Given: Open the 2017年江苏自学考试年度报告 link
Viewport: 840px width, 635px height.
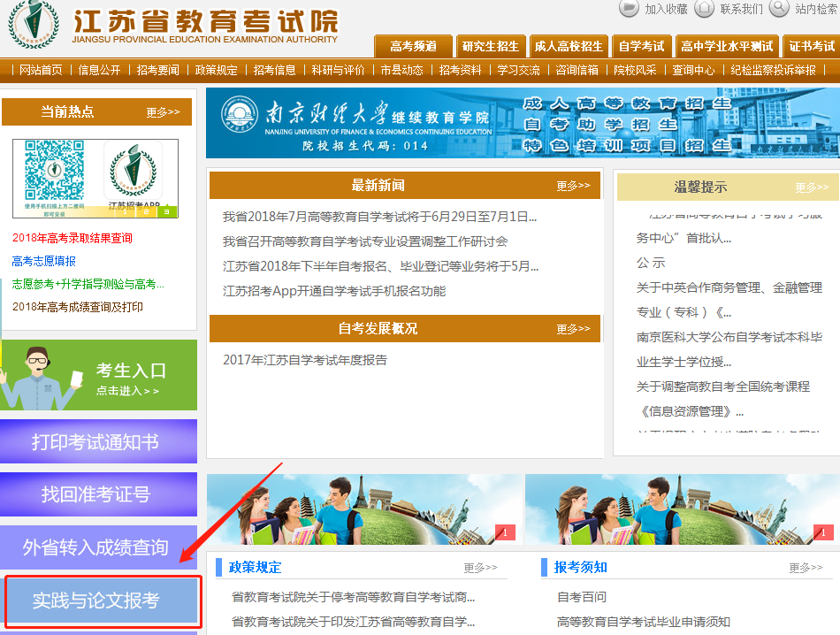Looking at the screenshot, I should [305, 360].
